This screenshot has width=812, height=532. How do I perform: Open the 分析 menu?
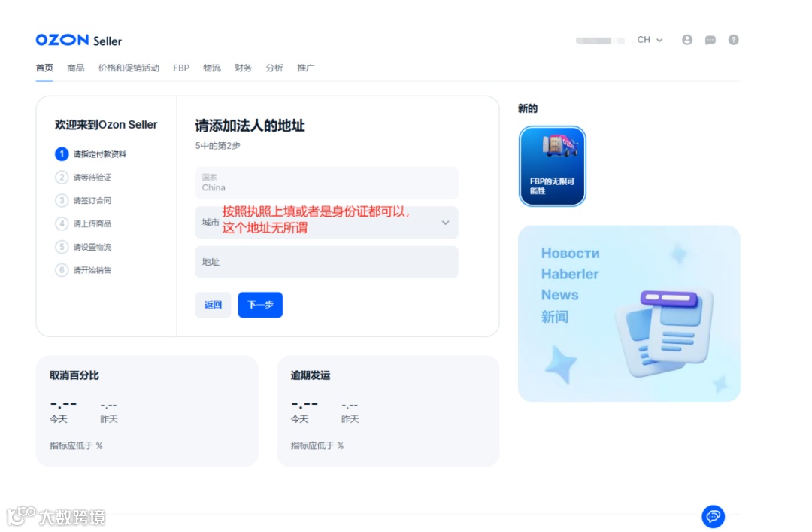[274, 68]
